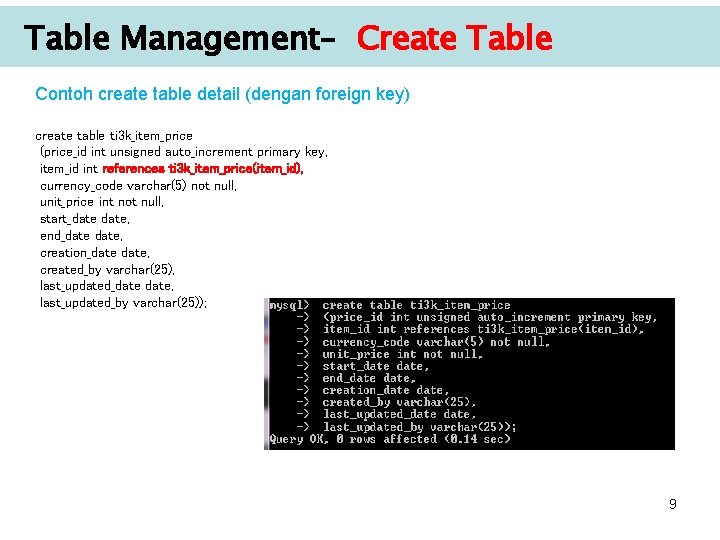
Task: Click the slide page number 9
Action: pyautogui.click(x=673, y=504)
